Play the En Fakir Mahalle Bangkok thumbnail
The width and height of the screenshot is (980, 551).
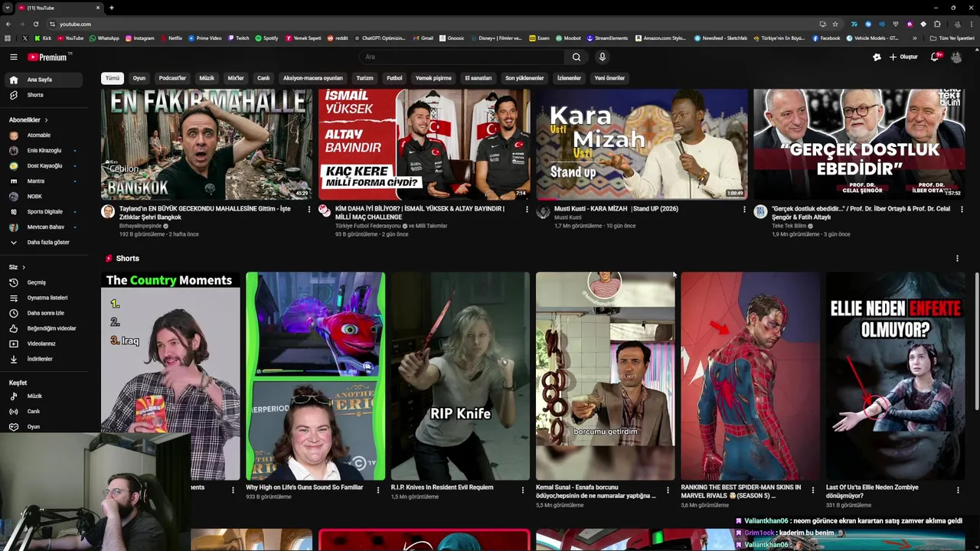tap(207, 144)
